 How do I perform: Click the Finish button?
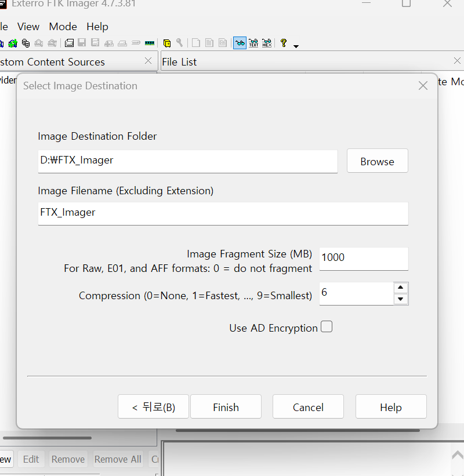pos(226,407)
